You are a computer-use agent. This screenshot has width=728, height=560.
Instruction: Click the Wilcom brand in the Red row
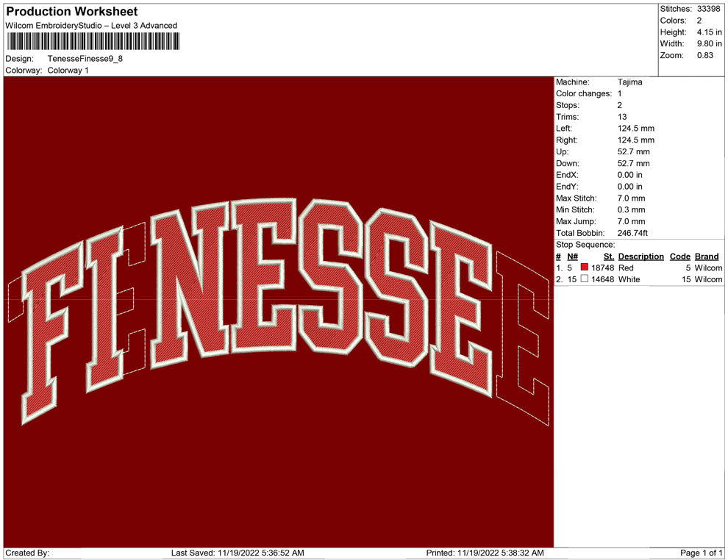708,268
